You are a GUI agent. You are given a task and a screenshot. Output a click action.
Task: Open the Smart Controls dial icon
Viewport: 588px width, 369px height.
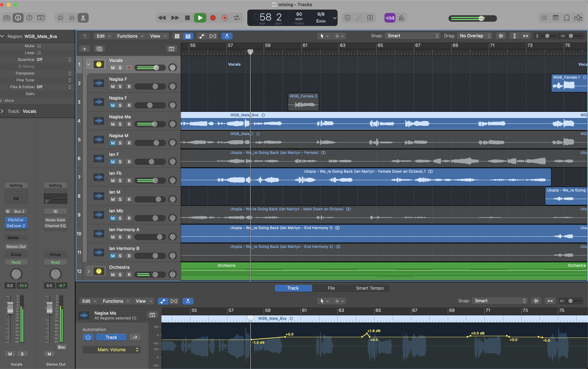[x=61, y=18]
